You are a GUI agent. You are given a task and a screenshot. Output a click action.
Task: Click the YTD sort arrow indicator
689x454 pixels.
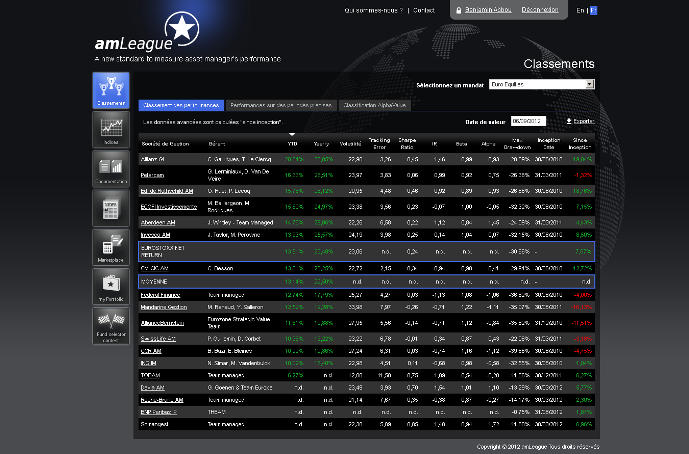click(292, 134)
